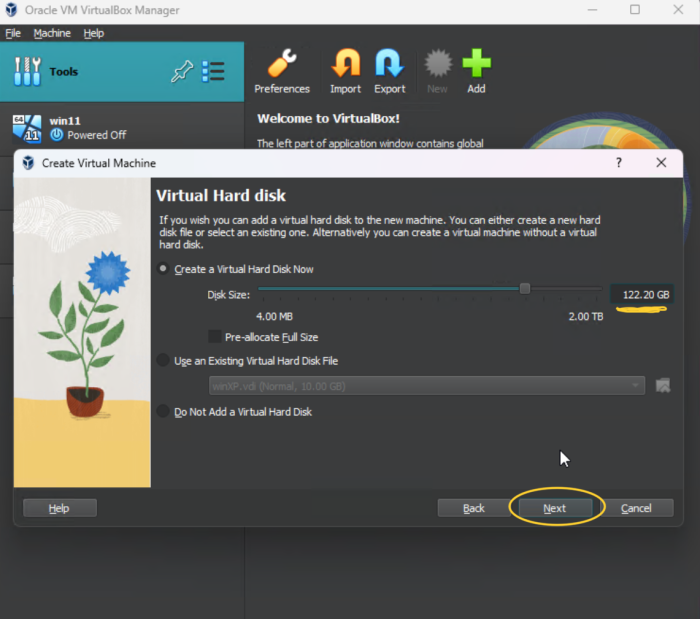The image size is (700, 619).
Task: Click the Help button in dialog
Action: 60,508
